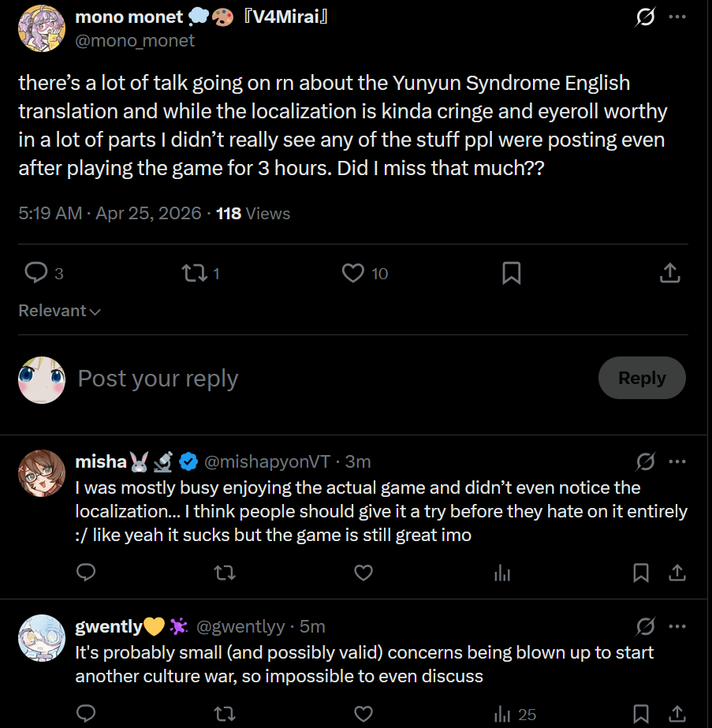This screenshot has width=712, height=728.
Task: Open Grok icon on mono monet's post
Action: (x=645, y=17)
